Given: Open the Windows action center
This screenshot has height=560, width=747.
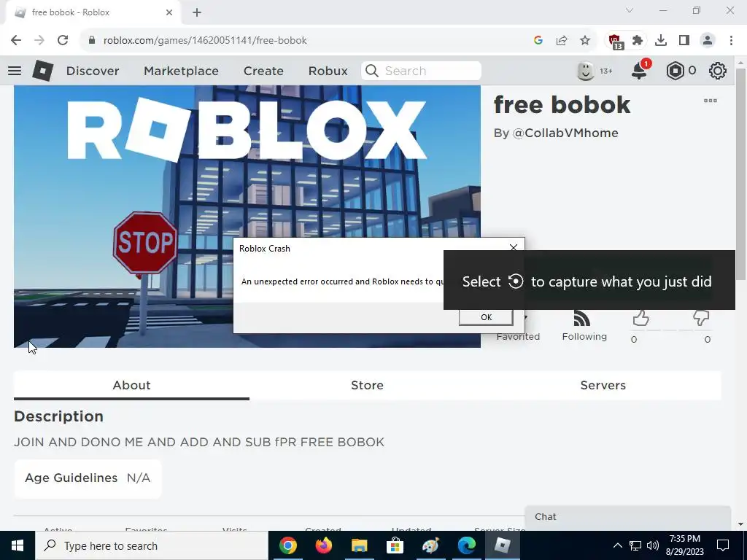Looking at the screenshot, I should (x=723, y=545).
